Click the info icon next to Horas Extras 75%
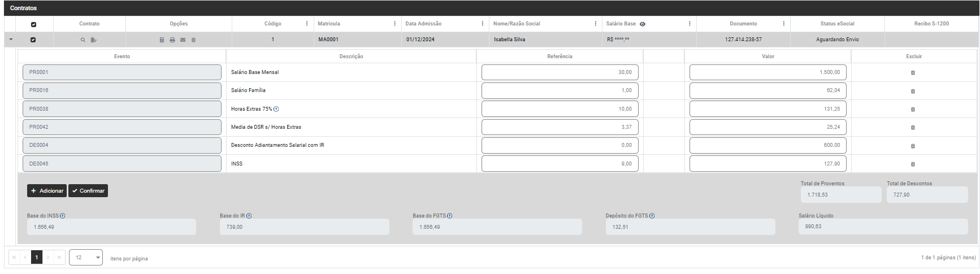The width and height of the screenshot is (980, 274). [276, 109]
